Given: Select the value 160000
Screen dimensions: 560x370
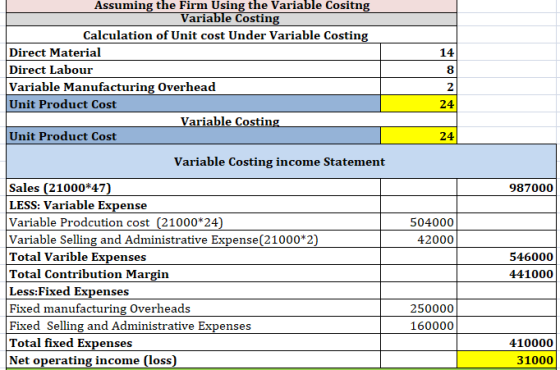Looking at the screenshot, I should 419,325.
